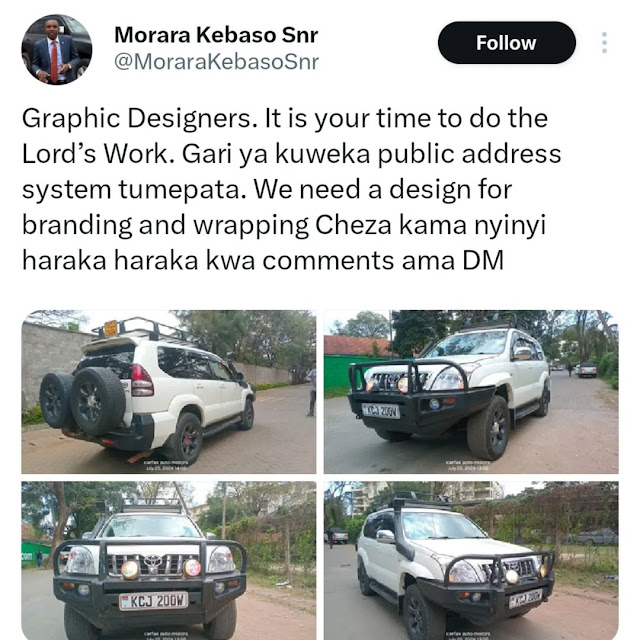Click the parked pickup in top-right photo background
640x640 pixels.
(586, 369)
